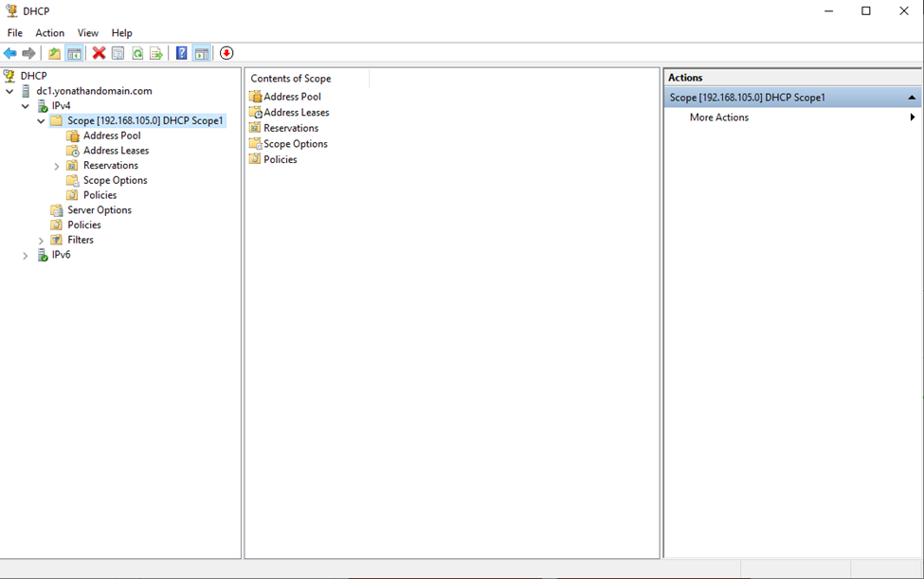Collapse the dc1.yonathandomain.com server node
Screen dimensions: 924x579
[x=10, y=91]
